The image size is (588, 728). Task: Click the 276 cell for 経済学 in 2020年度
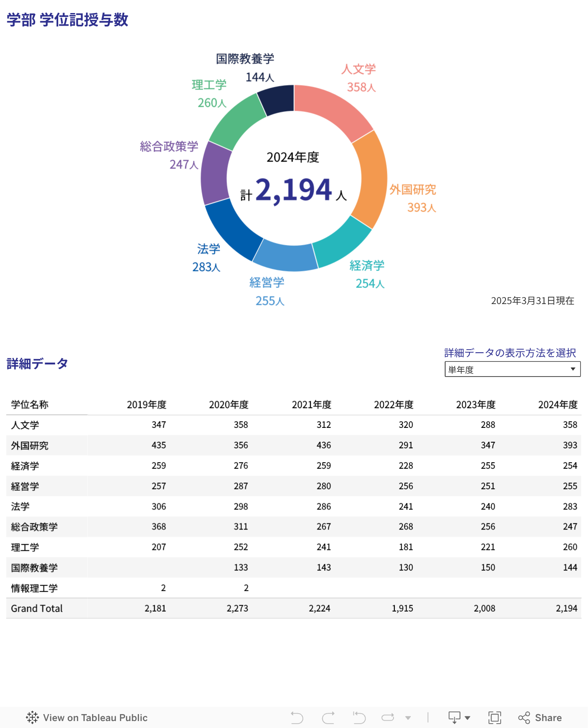click(x=241, y=466)
